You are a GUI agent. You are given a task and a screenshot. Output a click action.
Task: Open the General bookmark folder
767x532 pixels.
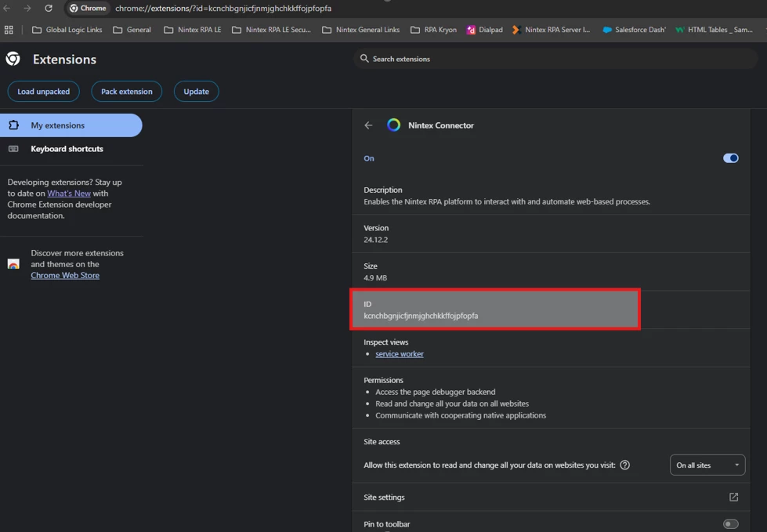pos(132,30)
